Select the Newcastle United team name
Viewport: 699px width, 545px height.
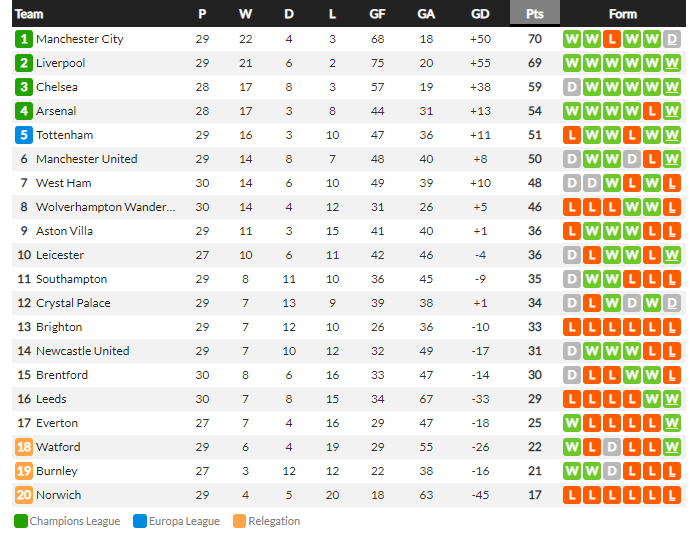(82, 351)
